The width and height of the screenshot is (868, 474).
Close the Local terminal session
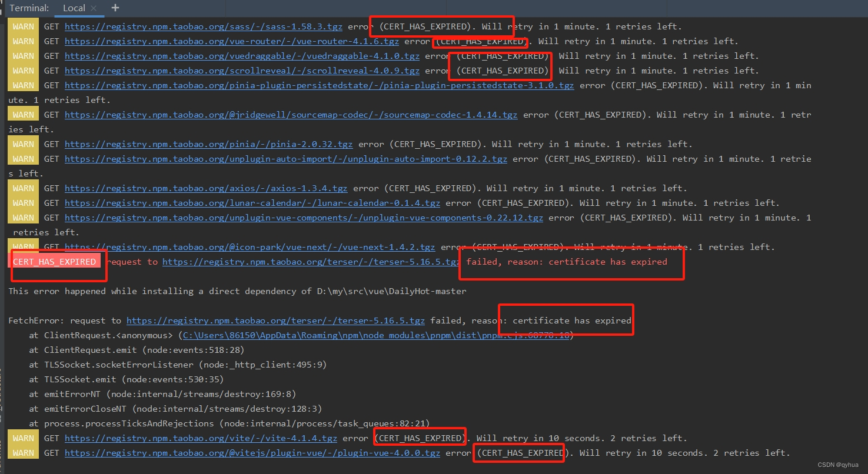pyautogui.click(x=93, y=8)
